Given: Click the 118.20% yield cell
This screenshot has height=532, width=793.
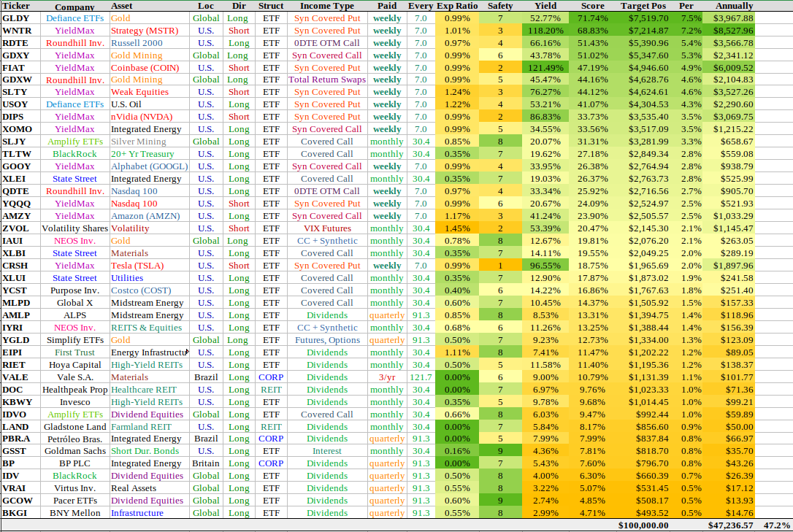Looking at the screenshot, I should click(x=545, y=31).
